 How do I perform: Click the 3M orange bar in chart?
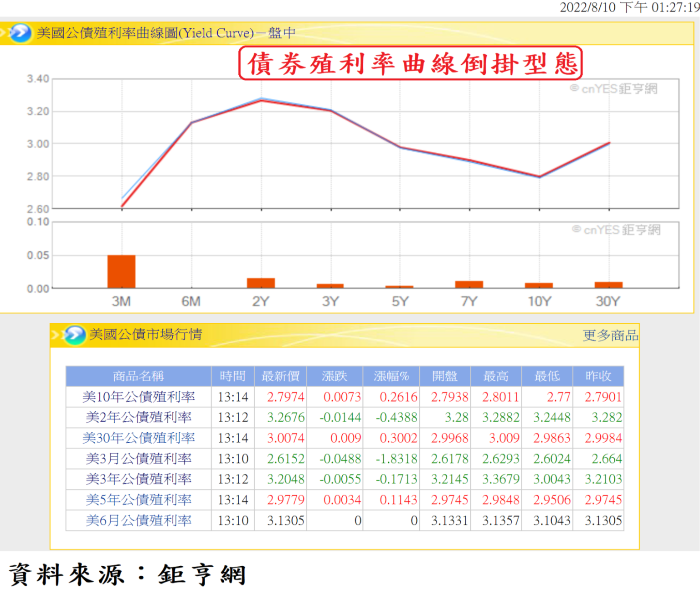121,272
